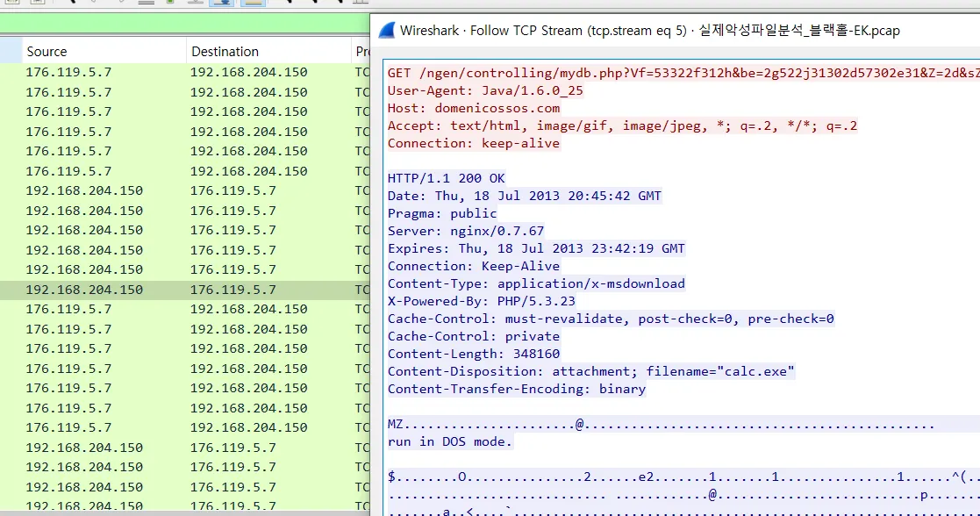Screen dimensions: 980x516
Task: Click the Content-Transfer-Encoding: binary line
Action: pos(517,389)
